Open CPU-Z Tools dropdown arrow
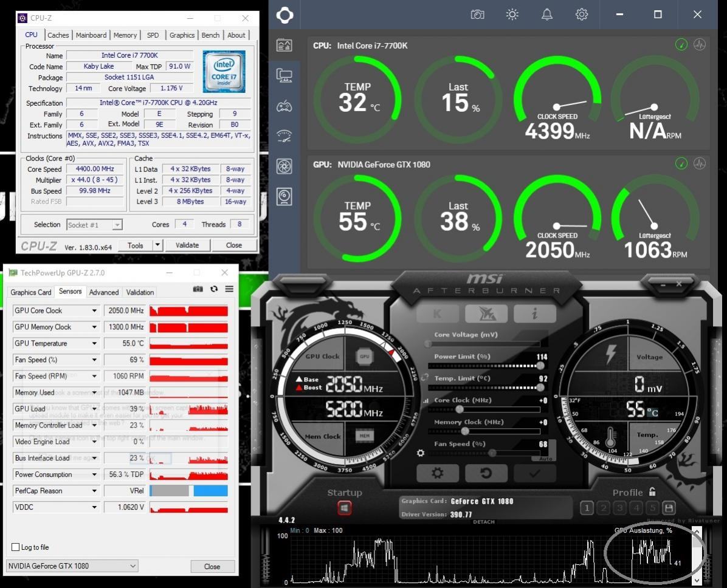Viewport: 727px width, 588px height. pyautogui.click(x=157, y=245)
